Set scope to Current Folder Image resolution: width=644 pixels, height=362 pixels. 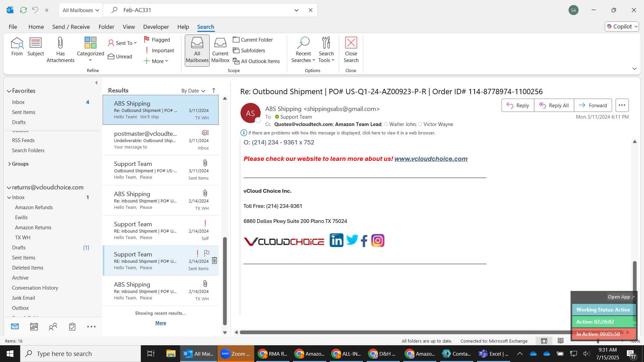(253, 40)
